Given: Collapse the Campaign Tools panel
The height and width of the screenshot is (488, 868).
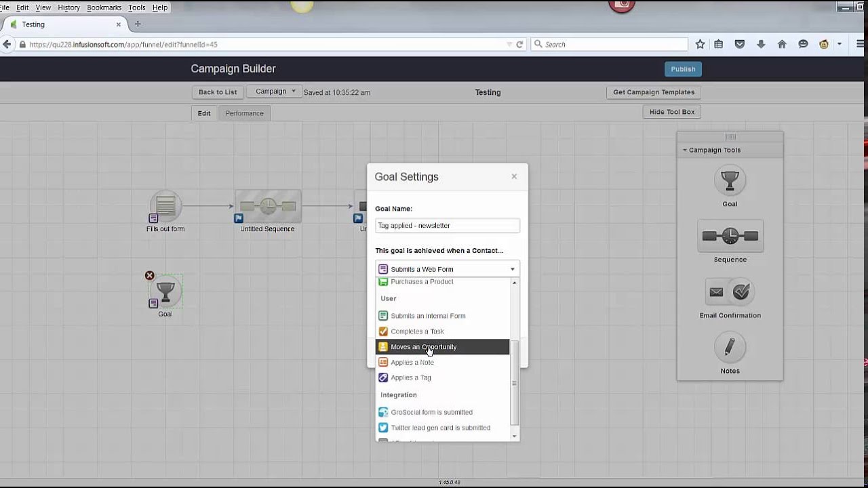Looking at the screenshot, I should 685,150.
